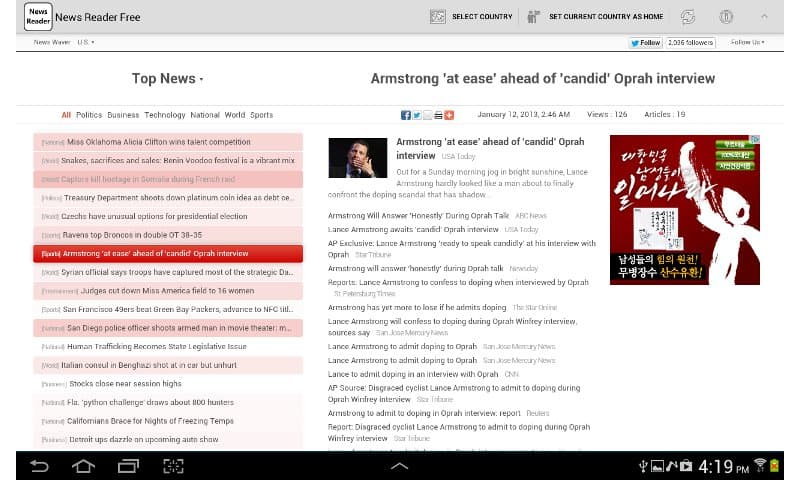Tap the USB status icon
The image size is (800, 480).
pos(643,465)
